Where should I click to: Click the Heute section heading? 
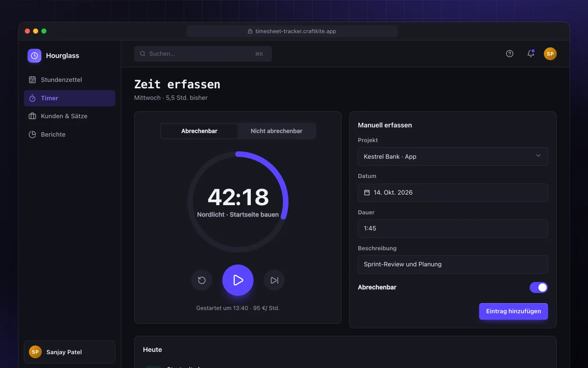tap(153, 350)
